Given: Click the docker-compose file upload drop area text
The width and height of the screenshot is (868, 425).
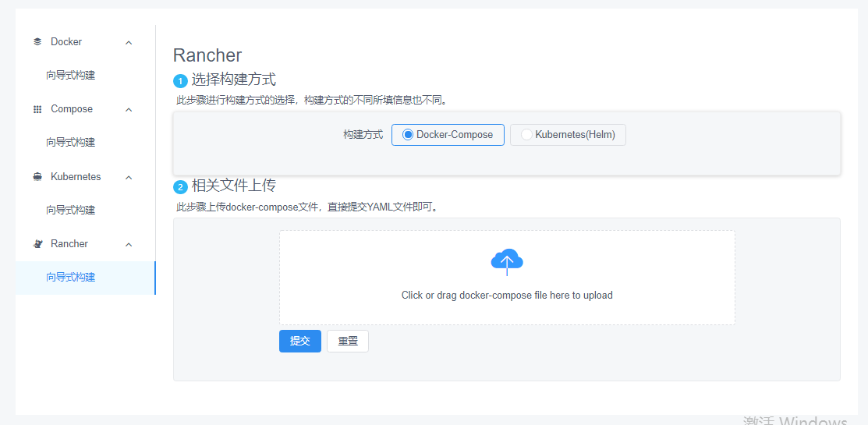Looking at the screenshot, I should [x=507, y=296].
